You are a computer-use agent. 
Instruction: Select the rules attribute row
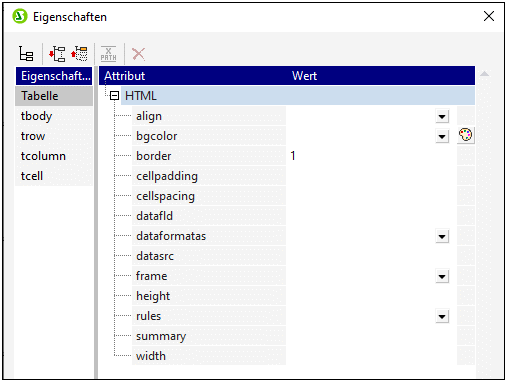209,316
